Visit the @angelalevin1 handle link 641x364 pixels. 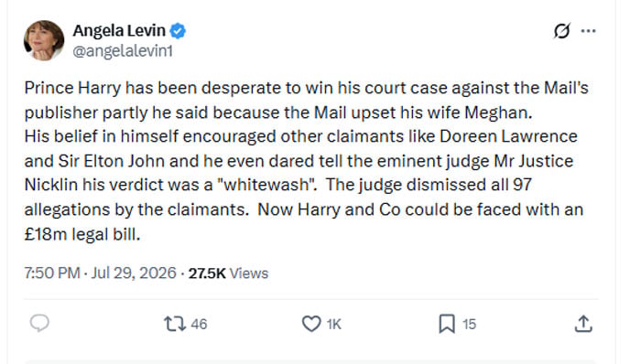[123, 51]
